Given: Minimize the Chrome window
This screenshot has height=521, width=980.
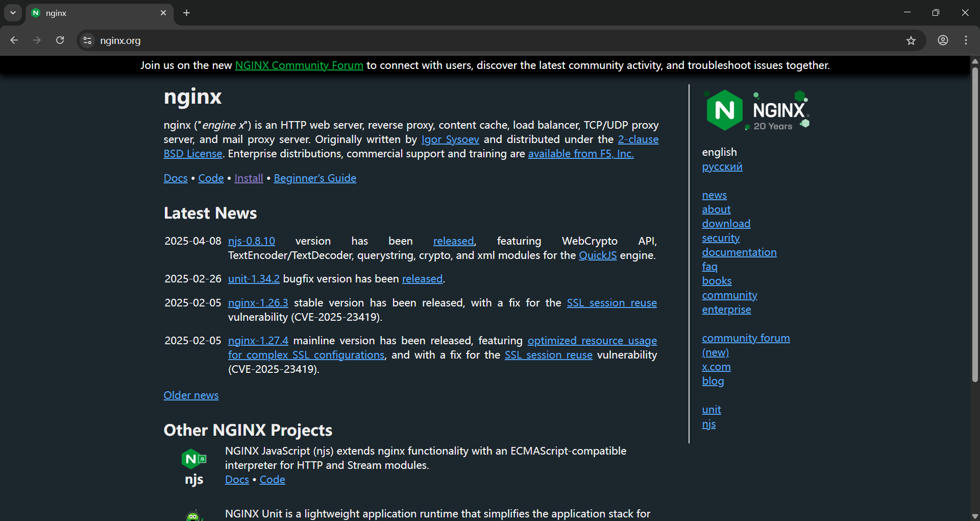Looking at the screenshot, I should (907, 13).
